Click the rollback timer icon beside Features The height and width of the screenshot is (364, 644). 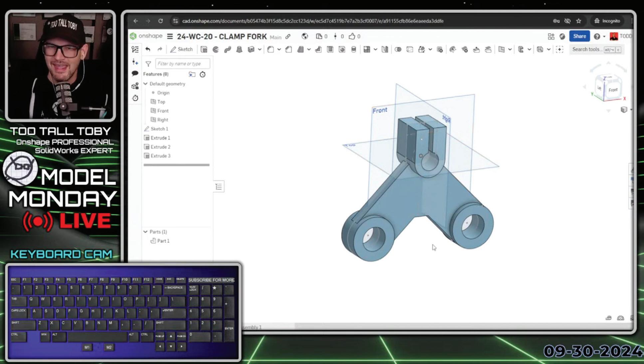pyautogui.click(x=202, y=74)
